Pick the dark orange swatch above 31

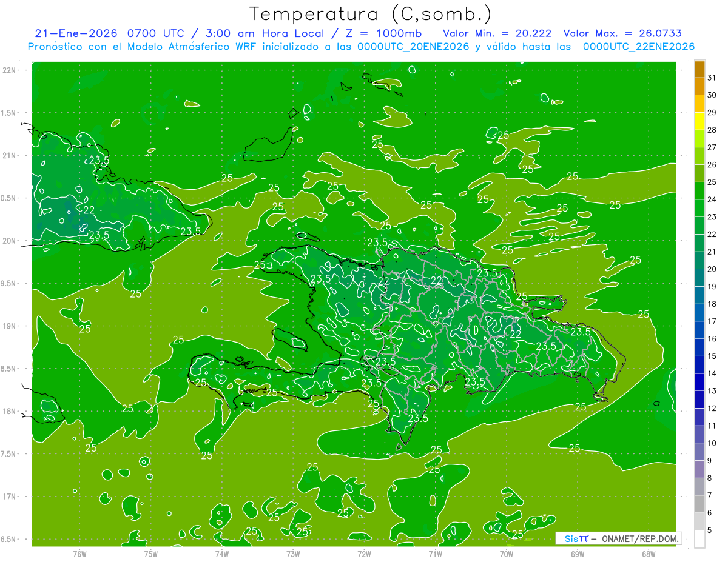click(699, 69)
